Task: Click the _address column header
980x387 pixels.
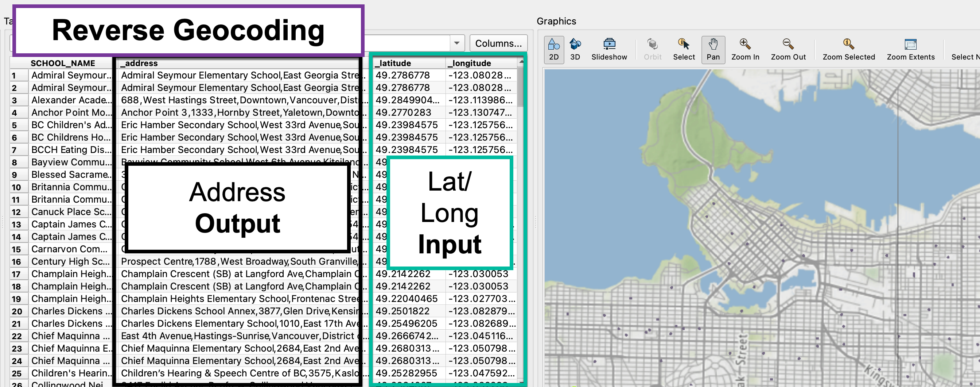Action: 140,63
